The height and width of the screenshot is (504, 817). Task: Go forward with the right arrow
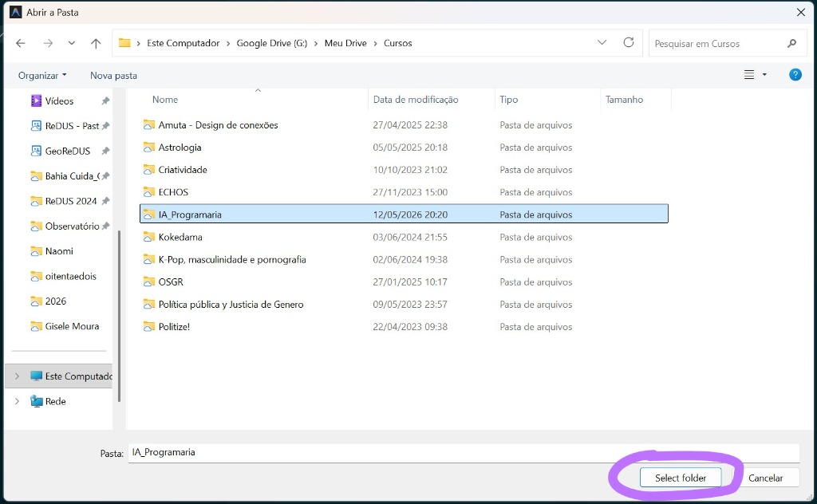click(48, 43)
